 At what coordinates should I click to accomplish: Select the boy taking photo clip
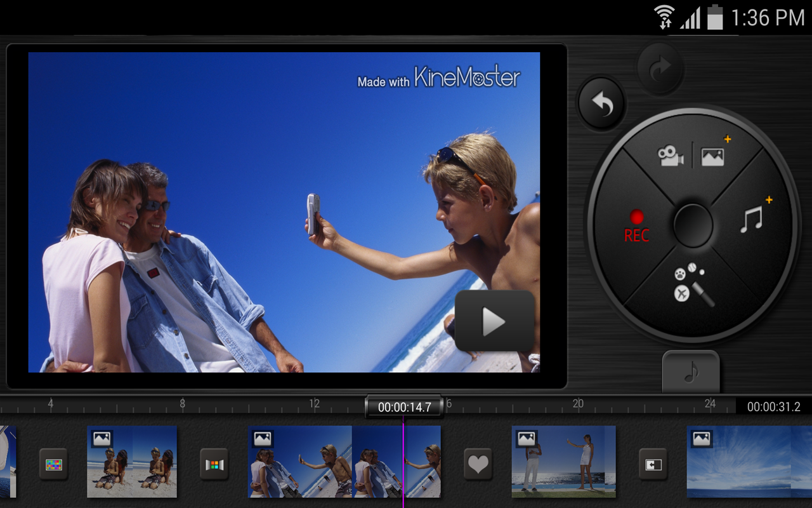tap(344, 462)
